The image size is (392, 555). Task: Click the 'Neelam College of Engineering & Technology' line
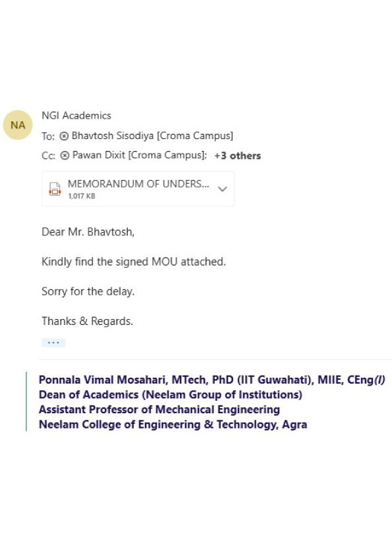tap(173, 424)
